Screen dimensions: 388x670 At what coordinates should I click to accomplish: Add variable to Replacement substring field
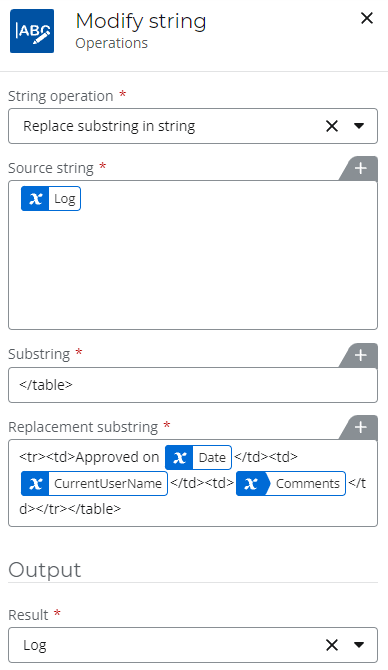coord(360,427)
